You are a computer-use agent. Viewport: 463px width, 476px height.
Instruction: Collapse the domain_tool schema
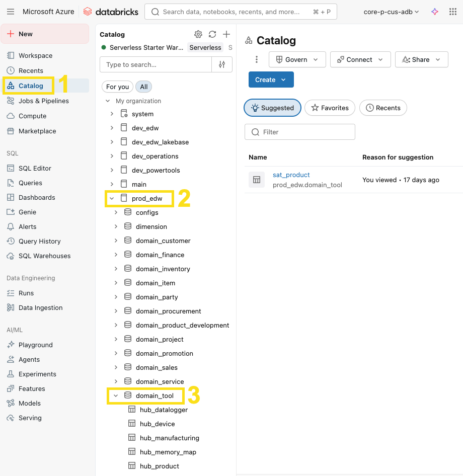pyautogui.click(x=116, y=395)
